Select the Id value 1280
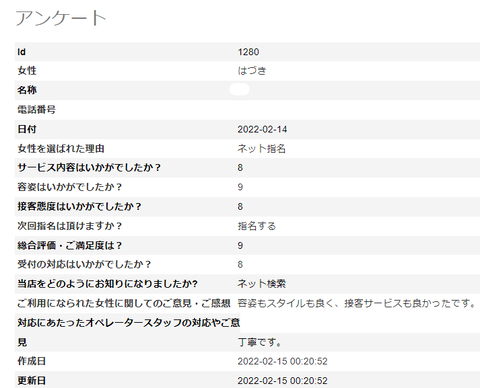This screenshot has height=388, width=480. (x=248, y=52)
